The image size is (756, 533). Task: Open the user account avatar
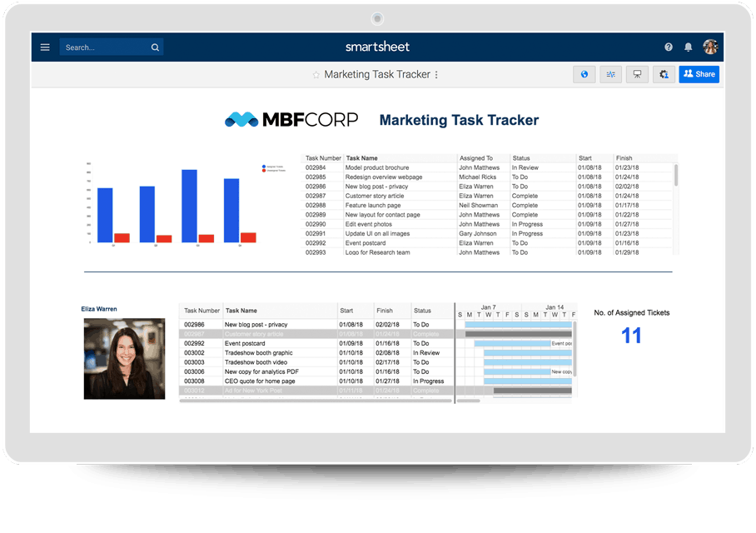[710, 47]
